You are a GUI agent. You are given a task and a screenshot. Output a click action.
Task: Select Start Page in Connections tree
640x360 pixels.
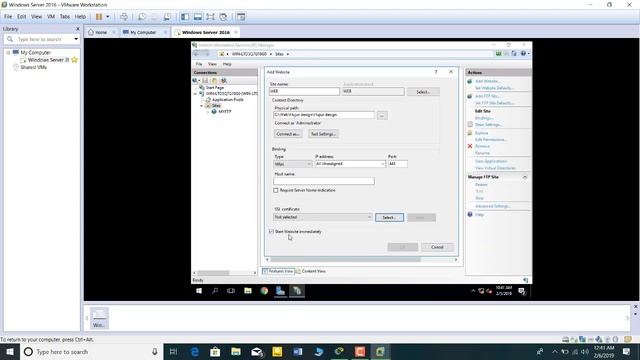point(215,87)
